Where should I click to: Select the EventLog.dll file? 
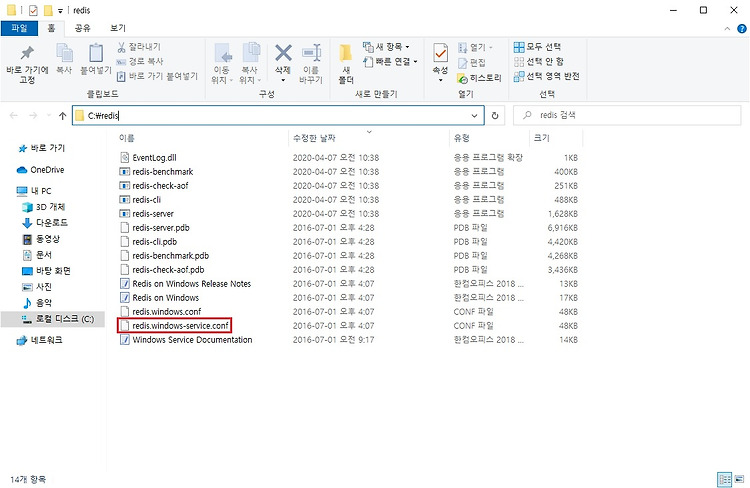tap(148, 157)
